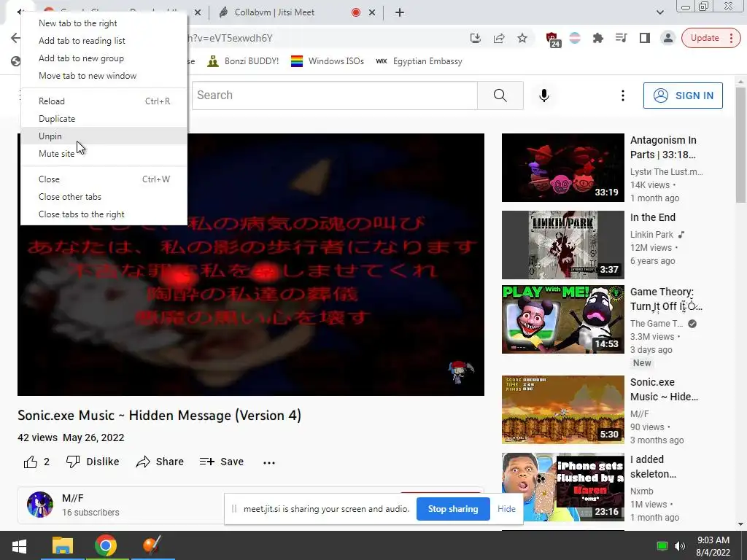This screenshot has width=747, height=560.
Task: Open Sonic.exe Music 5:30 thumbnail
Action: click(562, 410)
